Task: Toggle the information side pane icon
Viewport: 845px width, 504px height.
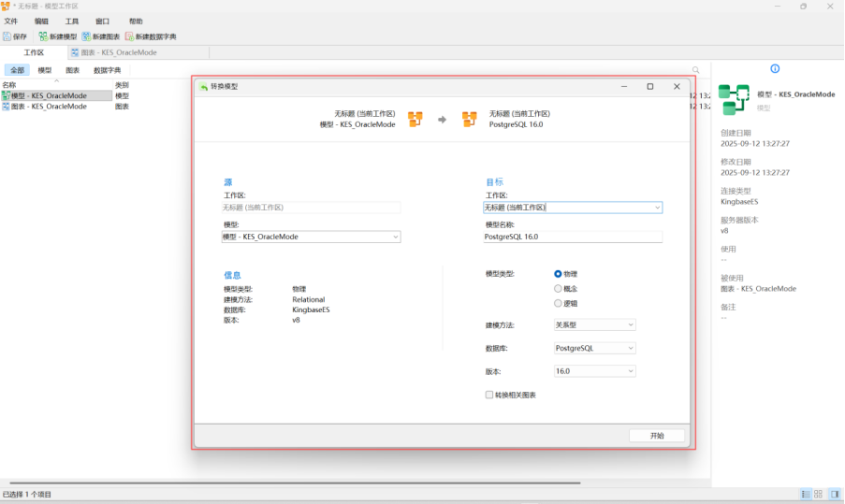Action: [x=834, y=494]
